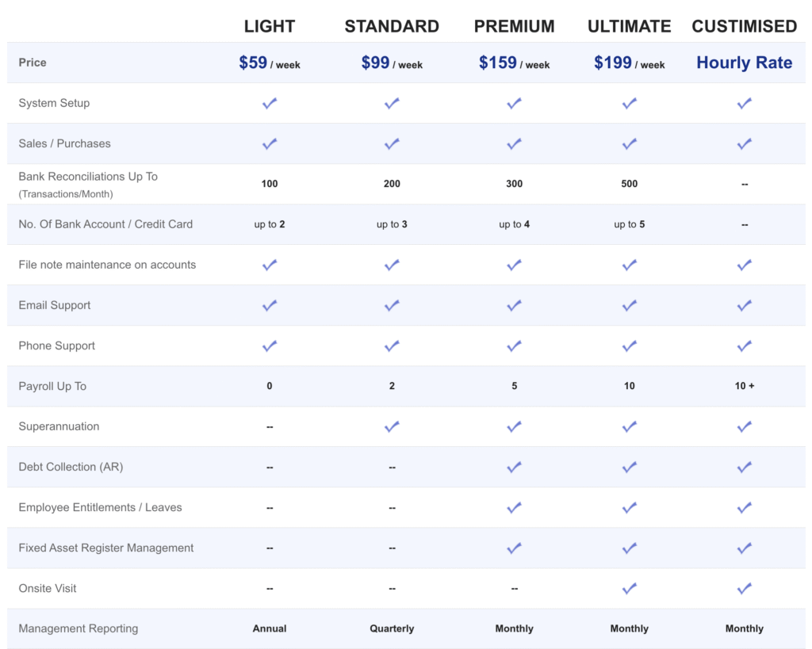Click Phone Support checkmark under ULTIMATE plan
Image resolution: width=812 pixels, height=649 pixels.
pos(630,345)
